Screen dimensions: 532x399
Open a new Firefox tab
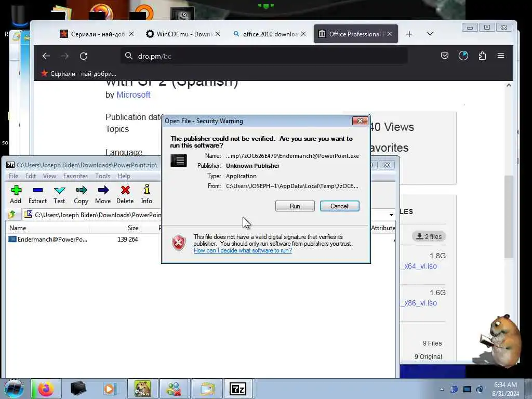tap(409, 34)
